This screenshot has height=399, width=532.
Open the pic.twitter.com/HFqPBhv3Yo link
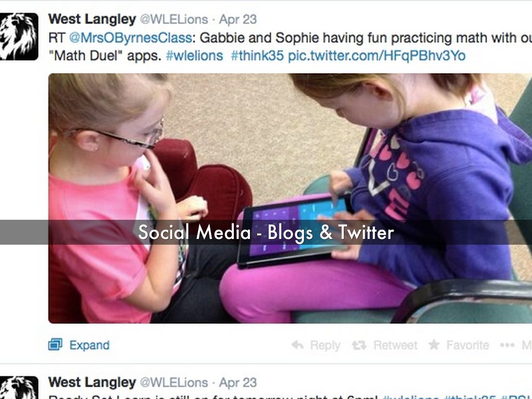pos(377,56)
